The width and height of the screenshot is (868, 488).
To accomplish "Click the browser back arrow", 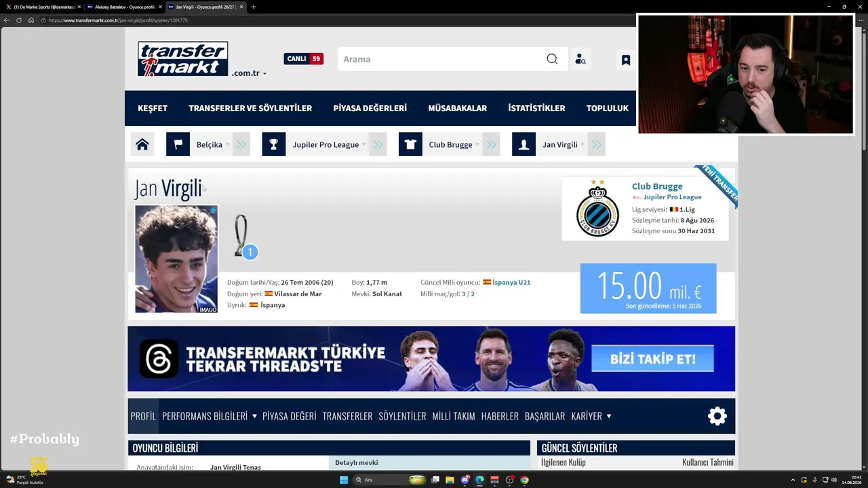I will tap(7, 20).
